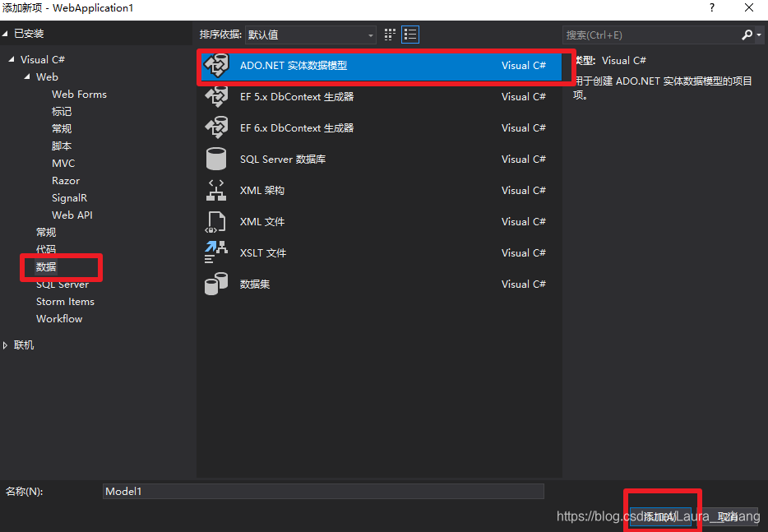The width and height of the screenshot is (768, 532).
Task: Select the 代码 category
Action: [x=46, y=249]
